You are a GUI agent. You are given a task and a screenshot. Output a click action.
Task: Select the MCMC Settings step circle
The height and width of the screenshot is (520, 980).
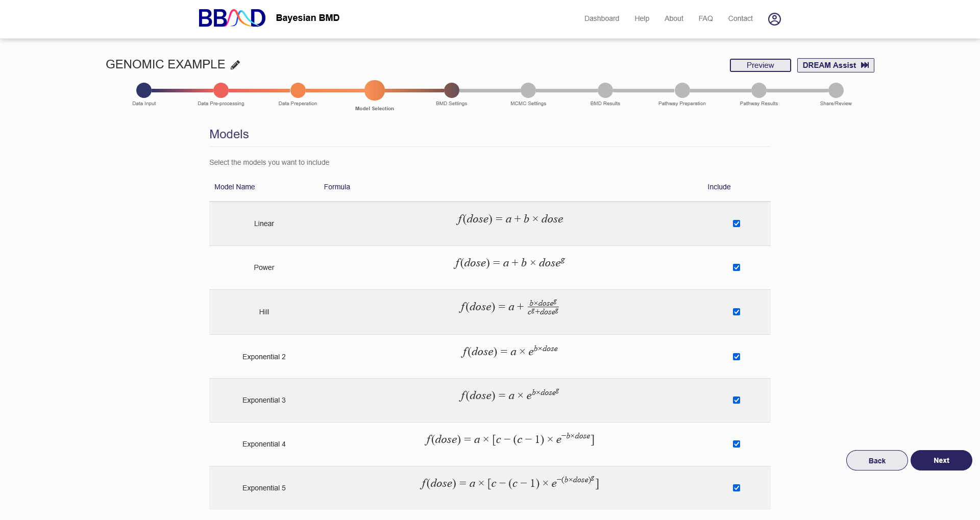coord(528,90)
